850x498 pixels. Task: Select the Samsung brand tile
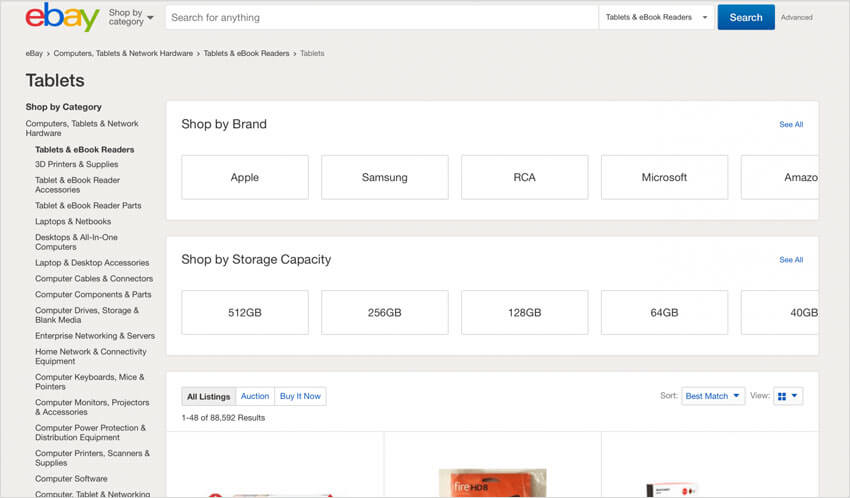point(384,177)
